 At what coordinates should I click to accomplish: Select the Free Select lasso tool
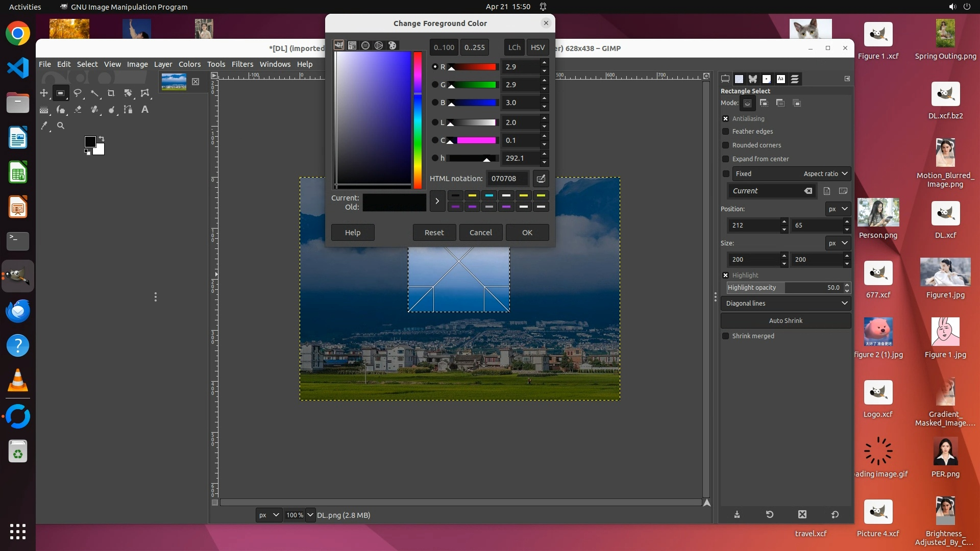point(78,93)
